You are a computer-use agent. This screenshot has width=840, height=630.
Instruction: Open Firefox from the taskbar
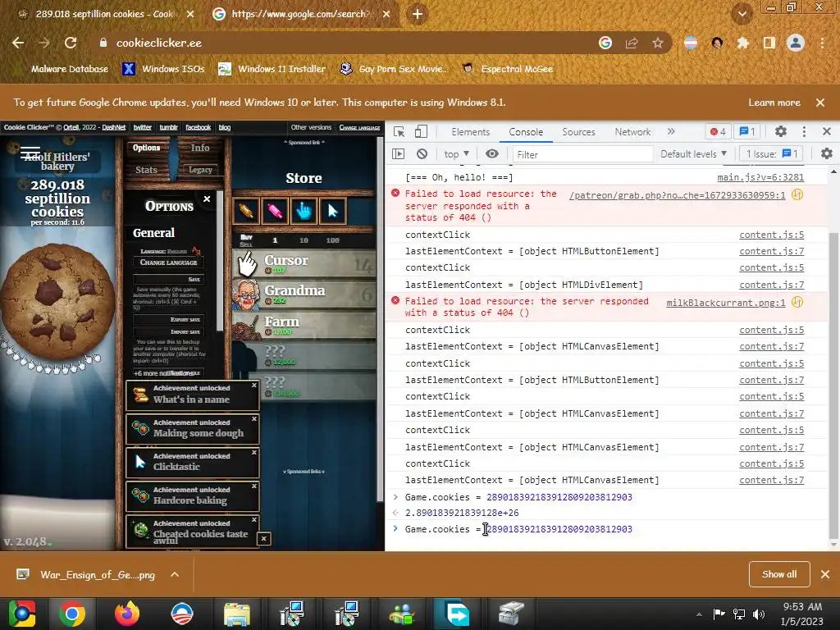click(x=127, y=614)
